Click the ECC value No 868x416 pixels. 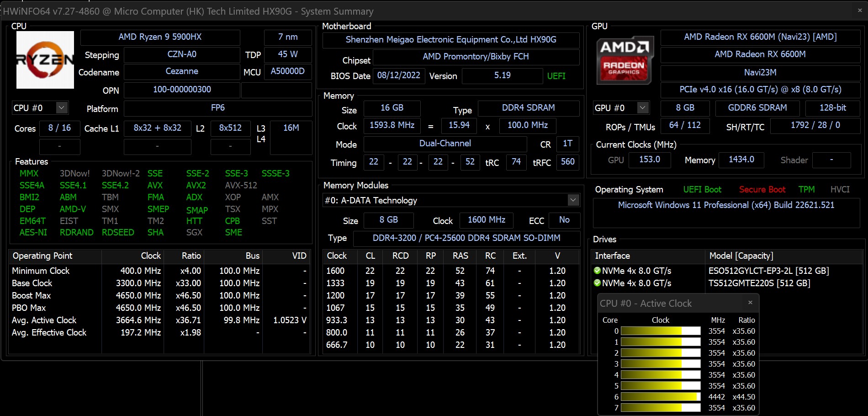click(x=564, y=220)
